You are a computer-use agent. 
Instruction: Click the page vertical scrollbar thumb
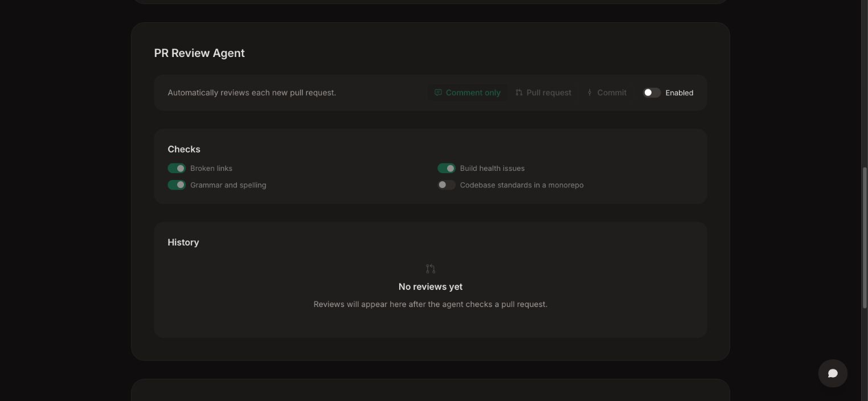tap(864, 238)
